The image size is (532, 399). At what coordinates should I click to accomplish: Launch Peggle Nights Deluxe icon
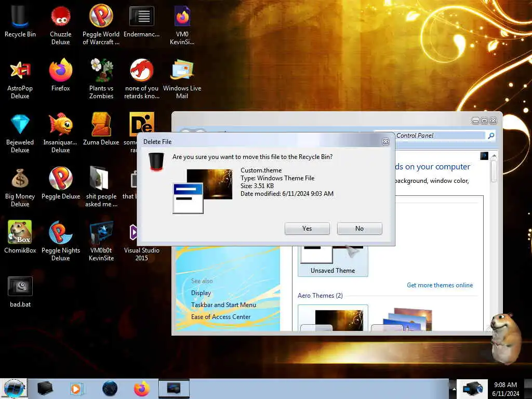(60, 241)
